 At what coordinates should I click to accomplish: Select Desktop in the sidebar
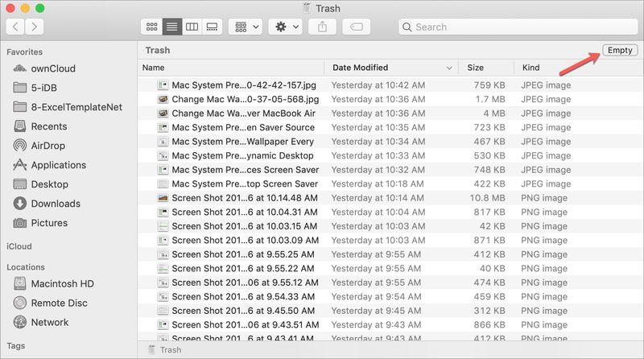click(41, 184)
